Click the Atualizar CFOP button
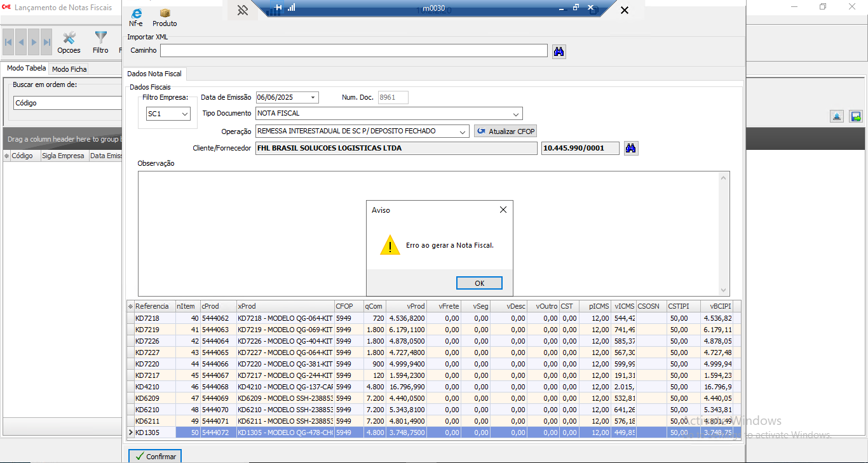868x463 pixels. point(506,131)
